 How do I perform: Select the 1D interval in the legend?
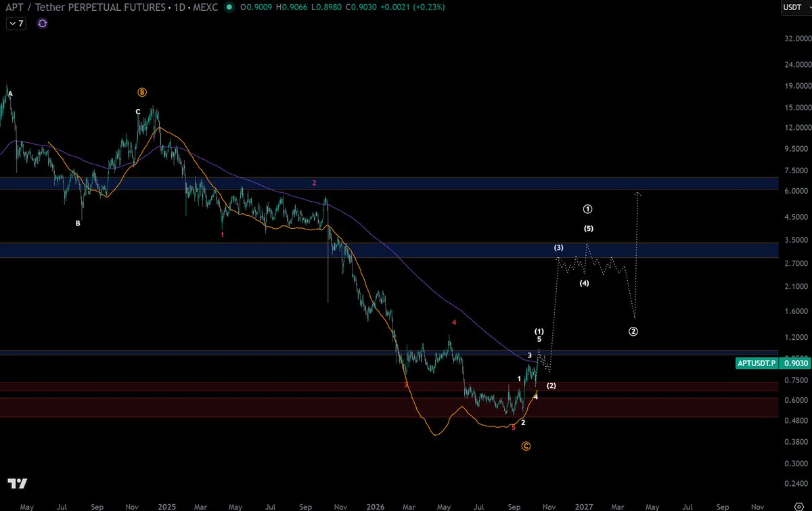click(x=179, y=8)
